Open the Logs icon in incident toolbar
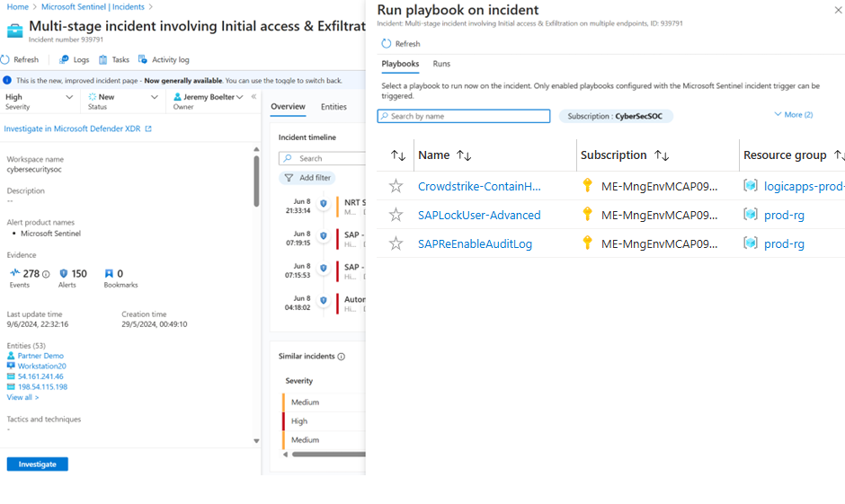The width and height of the screenshot is (845, 504). tap(64, 60)
